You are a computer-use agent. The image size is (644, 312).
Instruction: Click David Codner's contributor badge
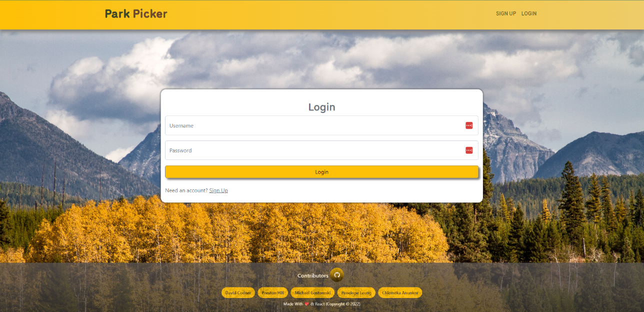[238, 292]
